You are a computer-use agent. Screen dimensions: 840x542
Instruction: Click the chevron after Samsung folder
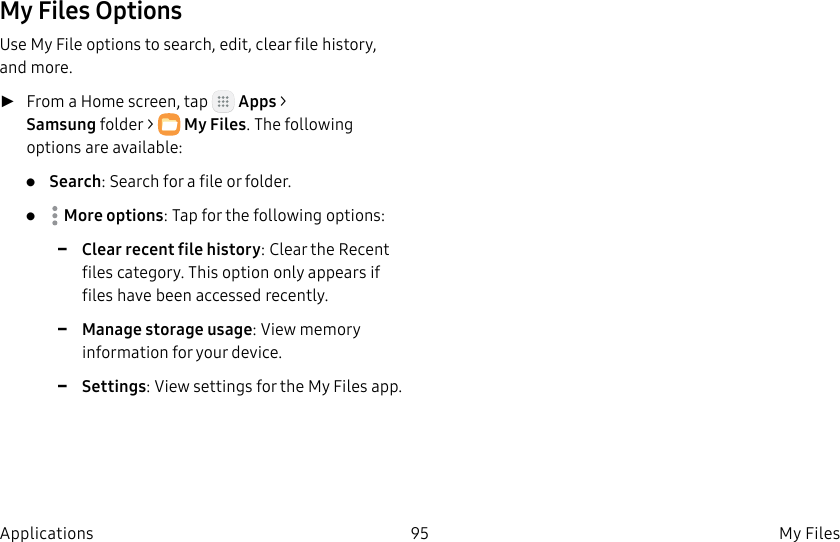(150, 125)
